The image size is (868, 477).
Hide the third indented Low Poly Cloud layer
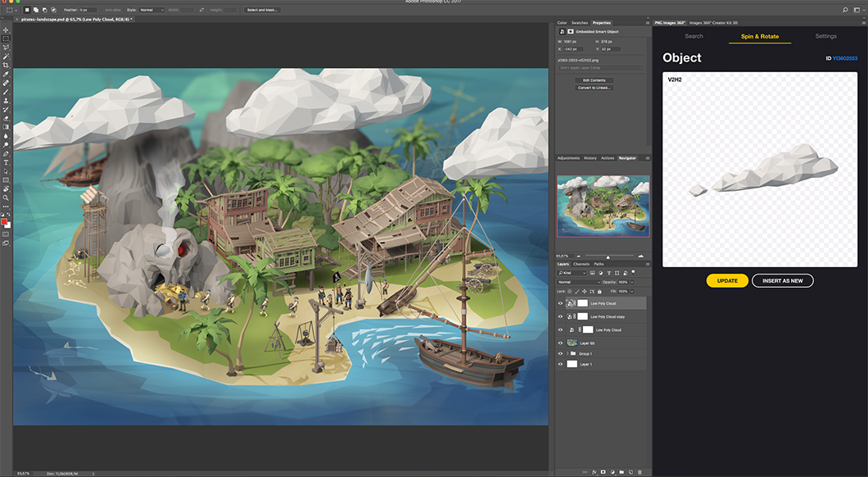click(560, 330)
